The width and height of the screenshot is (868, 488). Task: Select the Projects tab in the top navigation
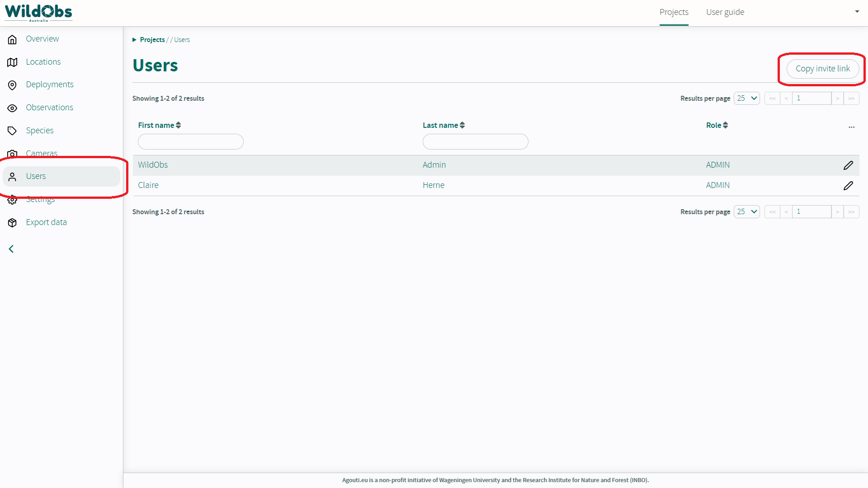[674, 12]
